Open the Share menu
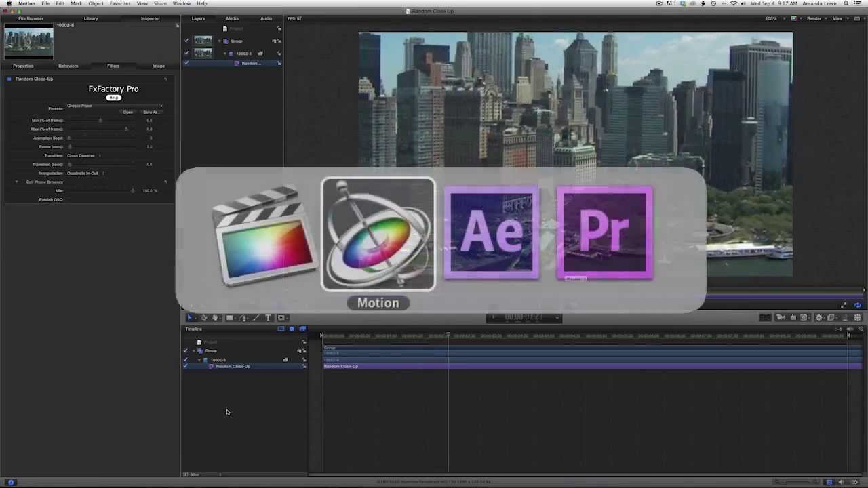 (x=160, y=3)
